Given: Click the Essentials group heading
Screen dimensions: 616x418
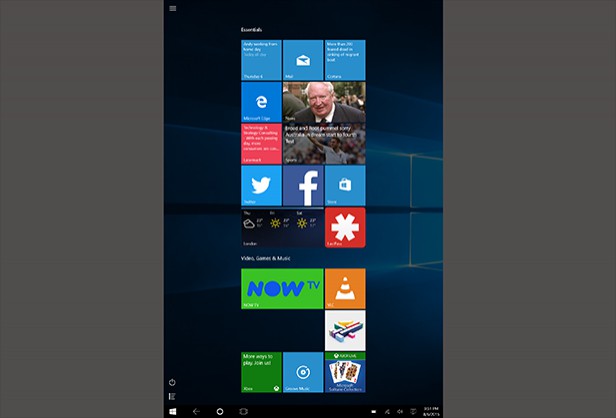Looking at the screenshot, I should click(251, 29).
